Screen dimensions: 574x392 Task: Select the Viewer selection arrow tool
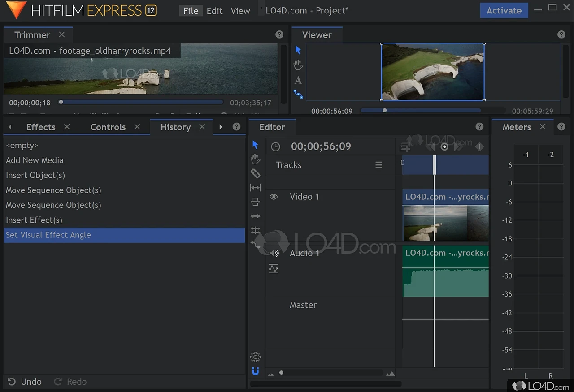(x=298, y=50)
